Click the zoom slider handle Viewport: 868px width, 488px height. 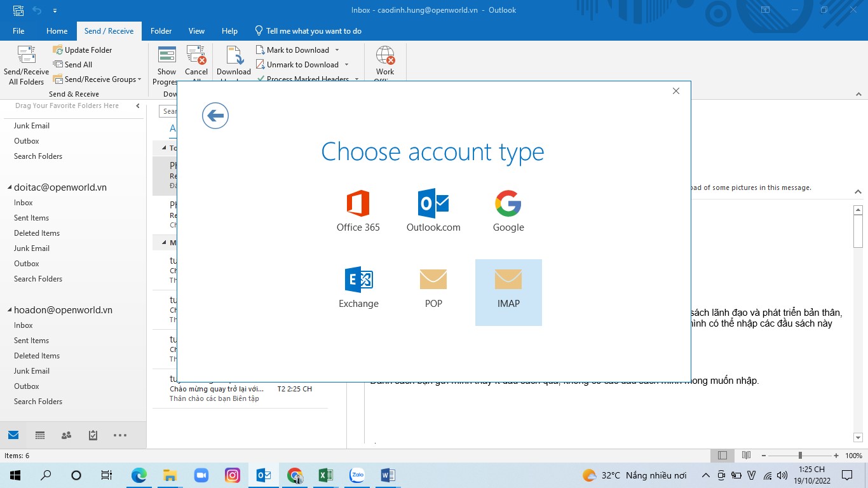click(x=800, y=456)
